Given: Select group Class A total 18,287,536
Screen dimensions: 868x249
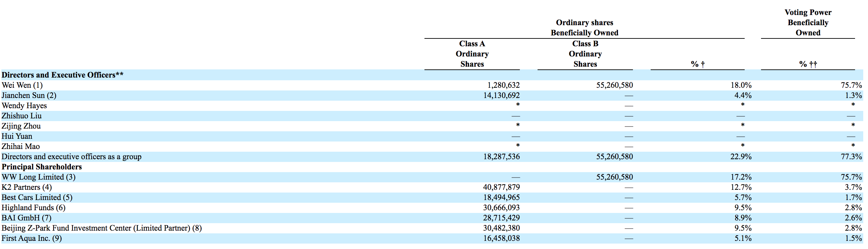Looking at the screenshot, I should (501, 157).
